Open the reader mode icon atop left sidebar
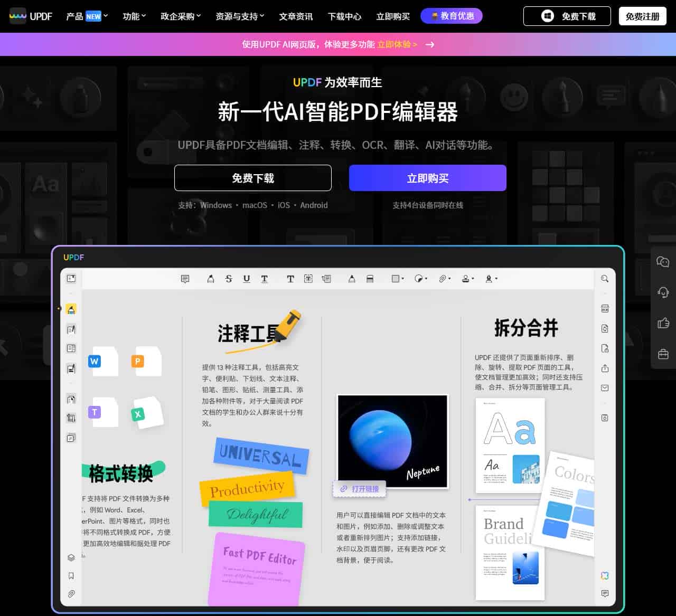This screenshot has width=676, height=616. tap(71, 278)
